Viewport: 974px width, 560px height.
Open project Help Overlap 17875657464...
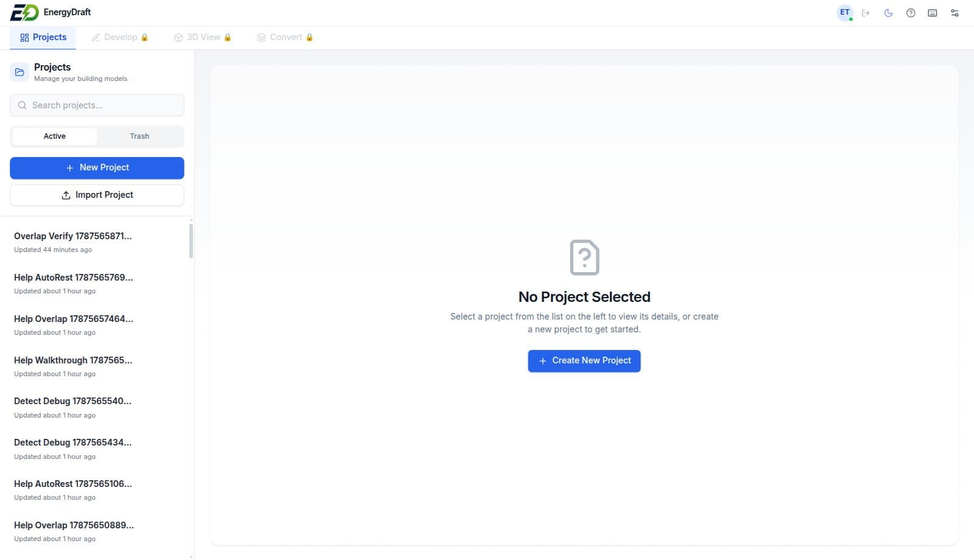(94, 325)
